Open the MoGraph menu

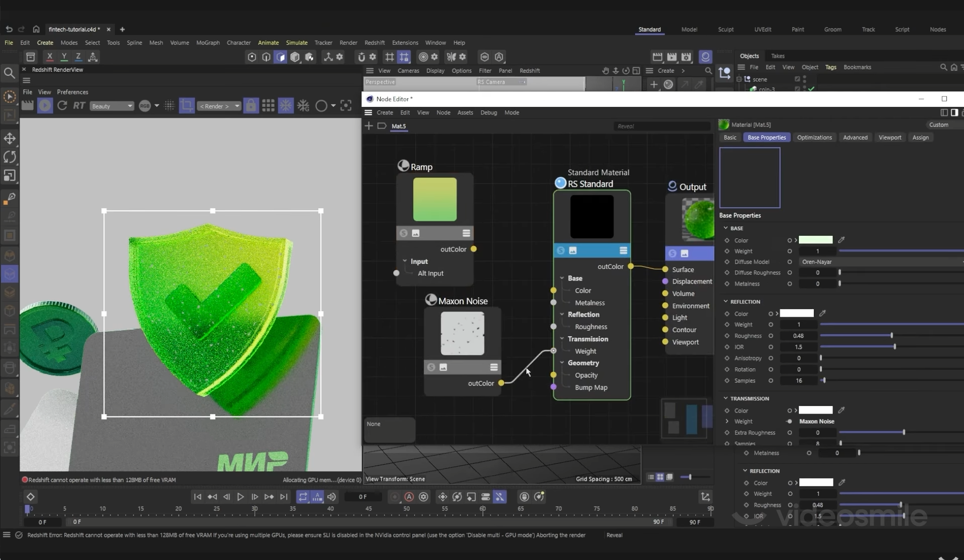click(208, 43)
